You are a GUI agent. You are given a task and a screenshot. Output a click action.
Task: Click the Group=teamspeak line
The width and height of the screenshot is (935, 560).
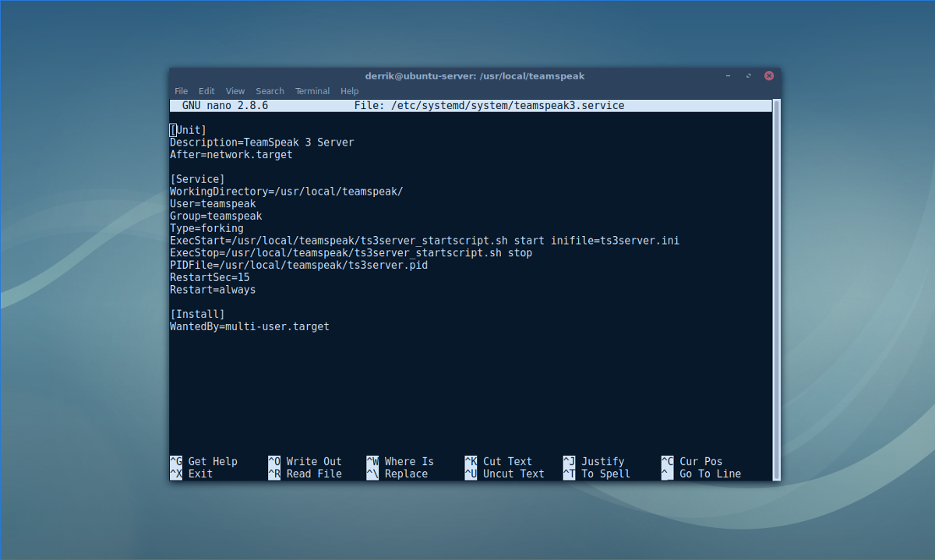pyautogui.click(x=216, y=216)
